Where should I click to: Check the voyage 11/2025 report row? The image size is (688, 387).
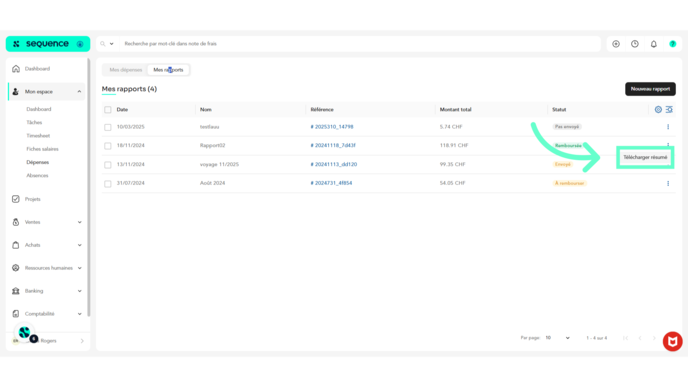(x=108, y=165)
